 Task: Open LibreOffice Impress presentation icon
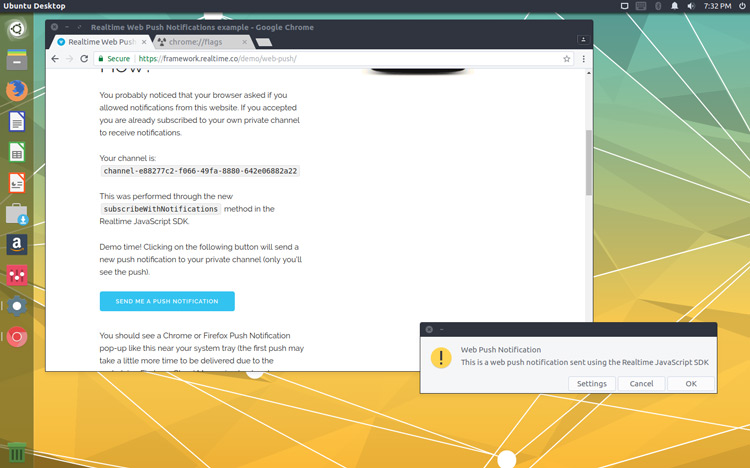pos(17,183)
